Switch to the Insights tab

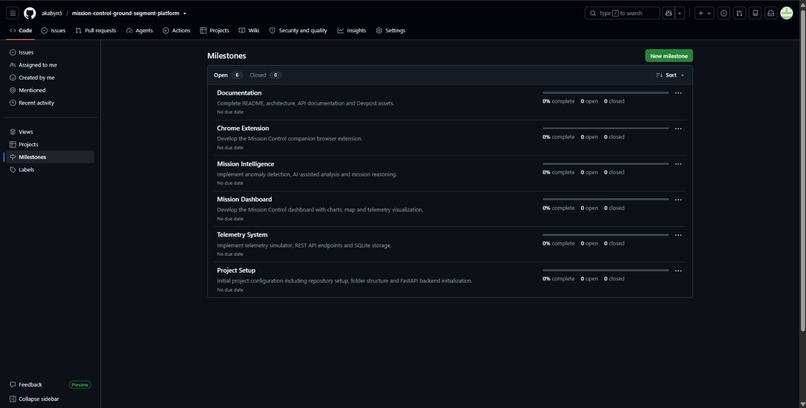pos(352,31)
